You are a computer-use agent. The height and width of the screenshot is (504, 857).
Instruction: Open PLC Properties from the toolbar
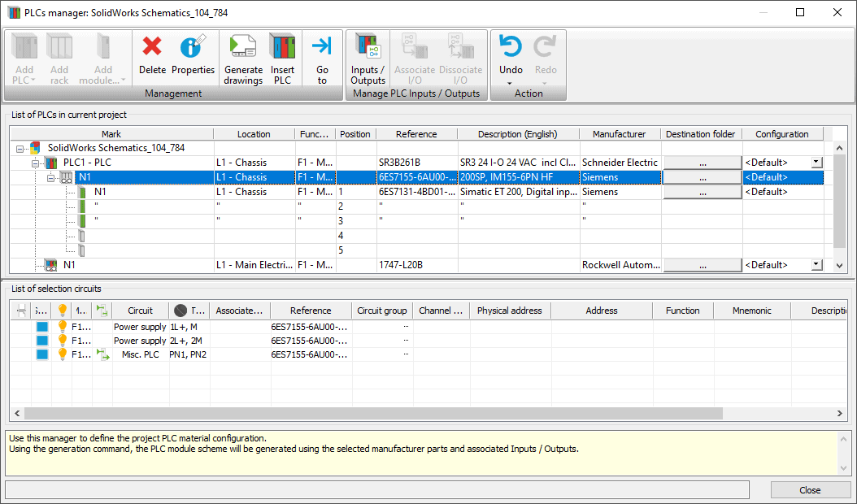(193, 46)
